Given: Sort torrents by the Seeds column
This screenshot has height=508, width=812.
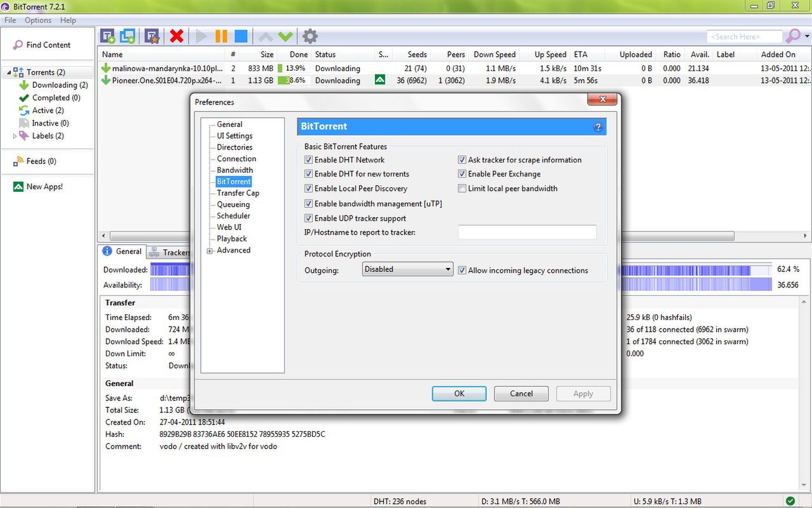Looking at the screenshot, I should pyautogui.click(x=412, y=55).
